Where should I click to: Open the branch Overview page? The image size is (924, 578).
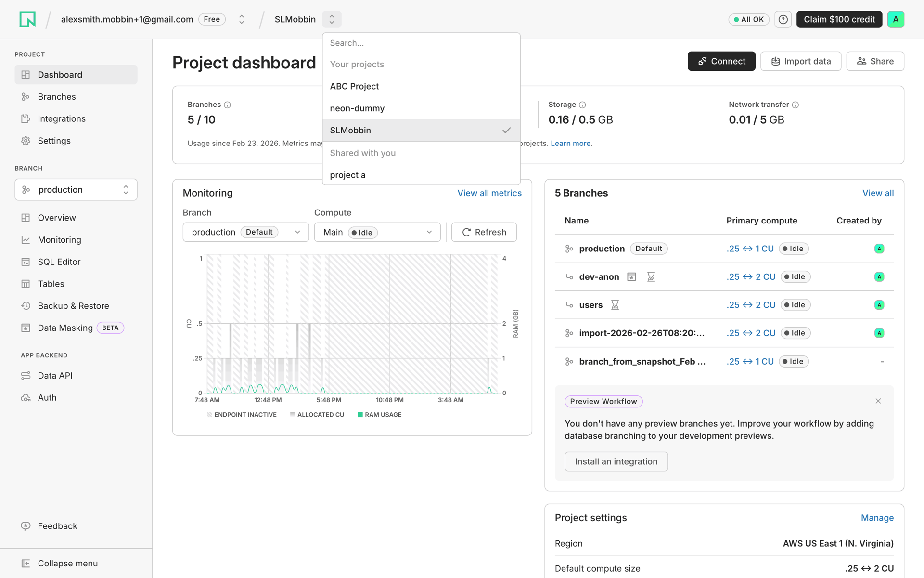(x=76, y=218)
